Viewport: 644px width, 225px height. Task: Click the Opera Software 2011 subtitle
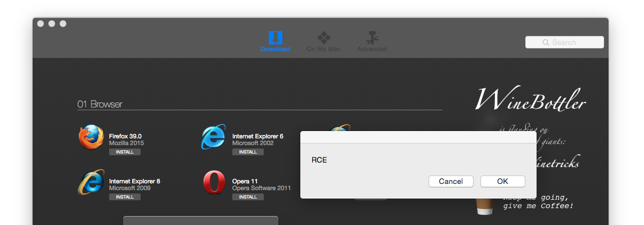(261, 188)
